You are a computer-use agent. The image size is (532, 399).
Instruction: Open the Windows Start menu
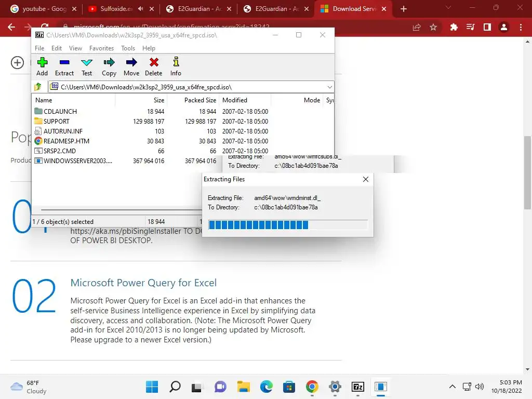point(152,387)
